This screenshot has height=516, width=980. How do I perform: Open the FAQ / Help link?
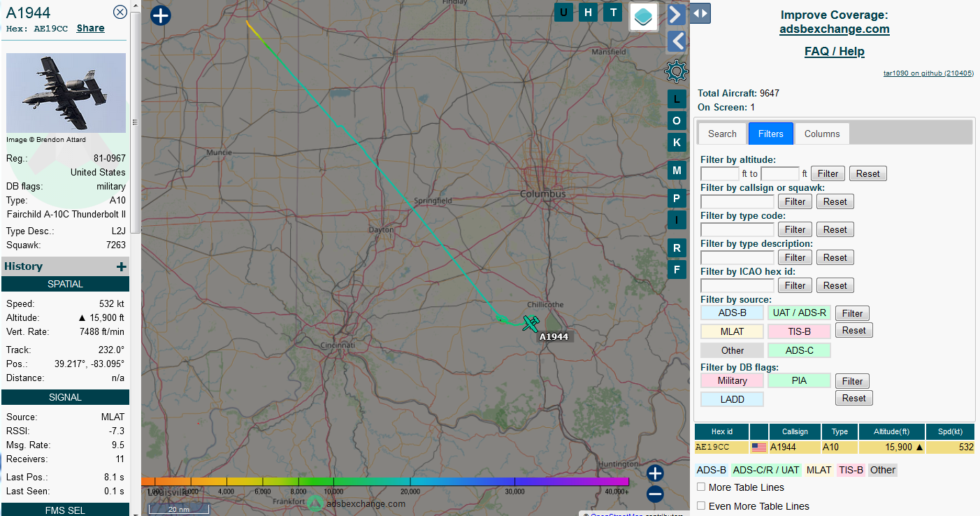pyautogui.click(x=835, y=52)
